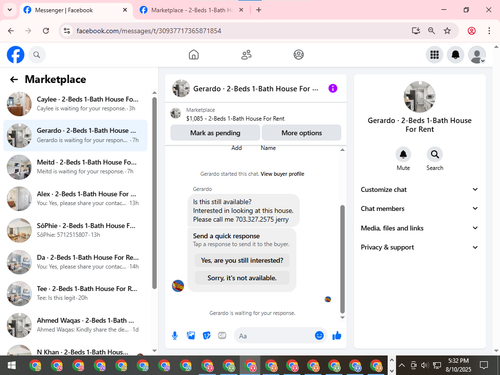Click View buyer profile link
The width and height of the screenshot is (500, 375).
282,174
